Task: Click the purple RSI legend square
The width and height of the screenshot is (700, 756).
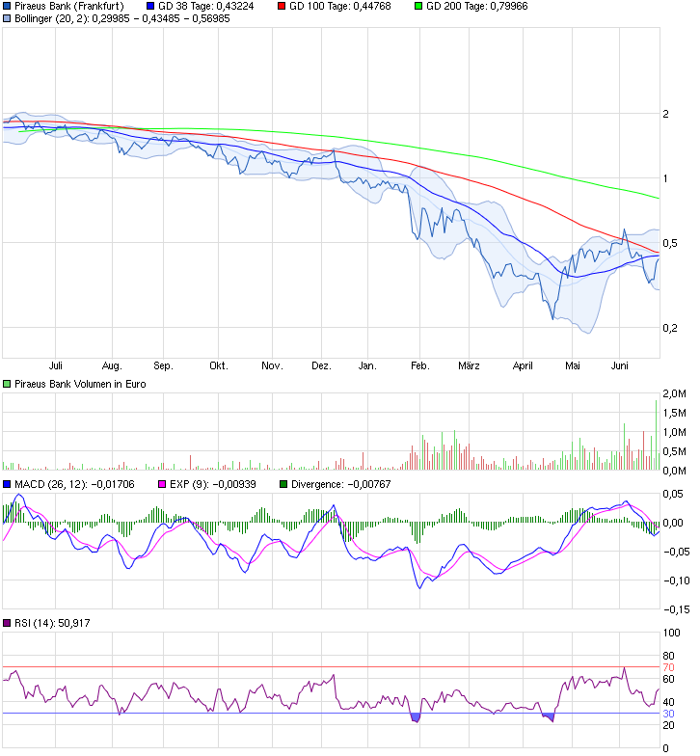Action: pyautogui.click(x=7, y=623)
